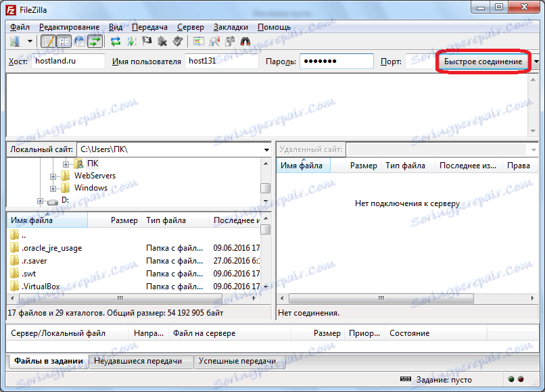
Task: Expand the Windows tree node
Action: click(x=53, y=189)
